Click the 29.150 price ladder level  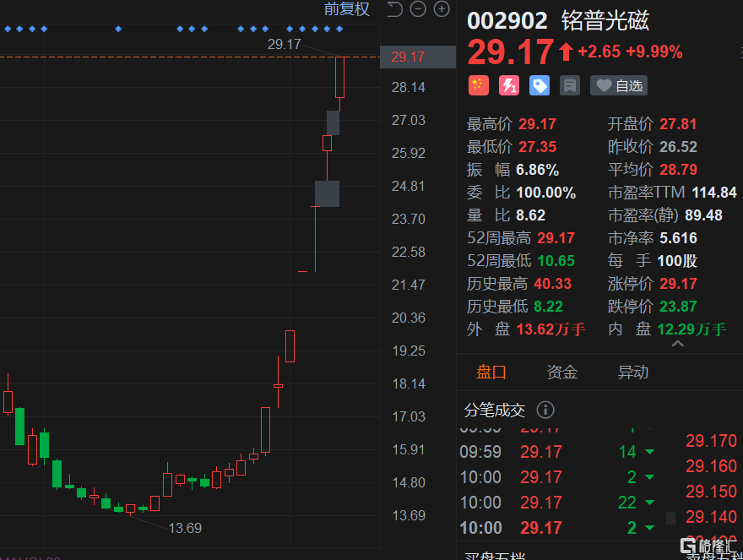click(x=711, y=492)
